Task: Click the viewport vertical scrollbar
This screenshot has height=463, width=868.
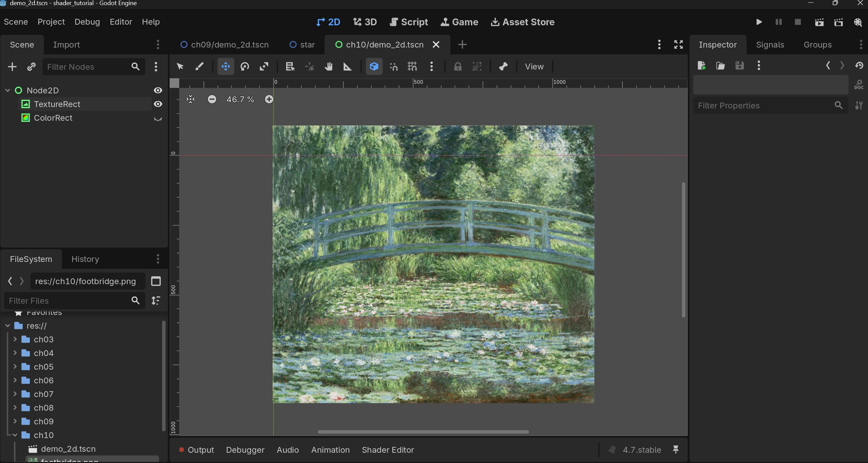Action: tap(683, 250)
